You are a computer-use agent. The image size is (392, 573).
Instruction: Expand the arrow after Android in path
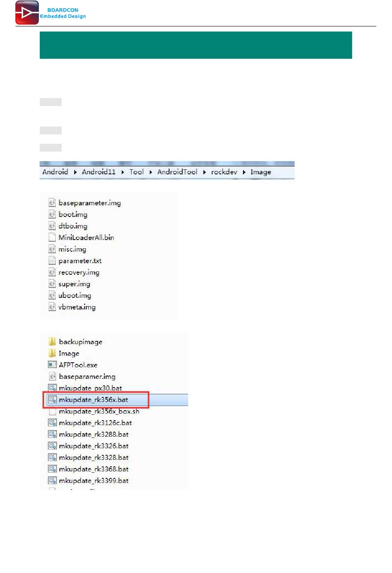75,172
